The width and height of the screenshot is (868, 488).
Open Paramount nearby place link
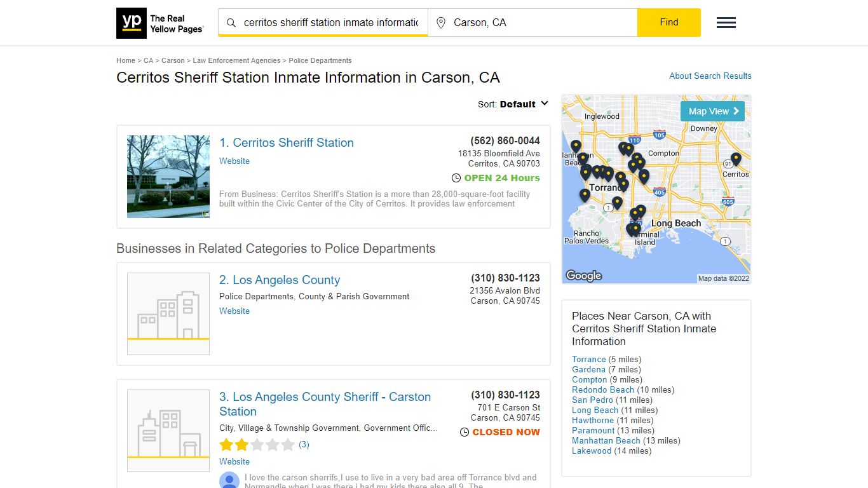coord(593,430)
